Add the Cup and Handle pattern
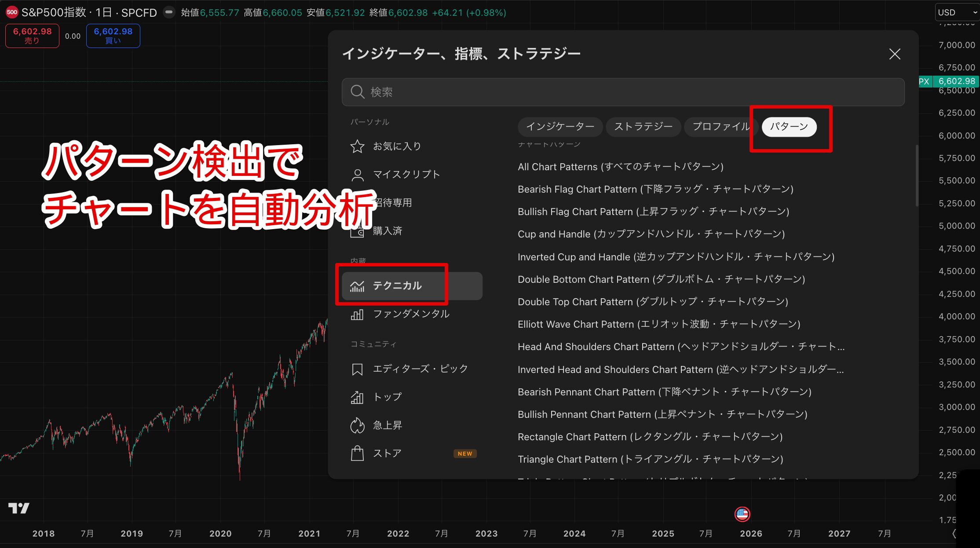The image size is (980, 548). (651, 234)
